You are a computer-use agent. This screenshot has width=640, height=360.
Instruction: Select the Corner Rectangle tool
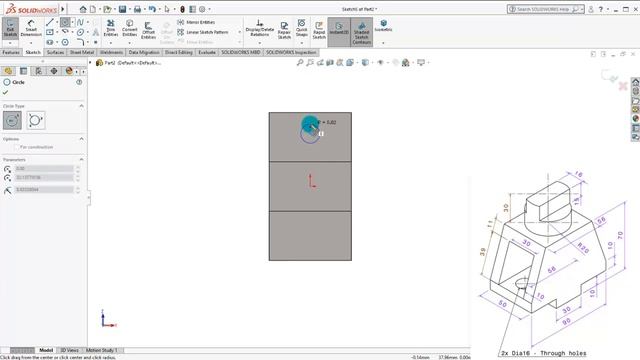coord(50,32)
